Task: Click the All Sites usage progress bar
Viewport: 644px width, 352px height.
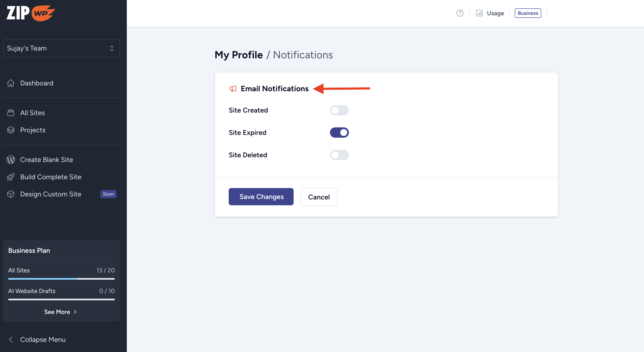Action: 61,279
